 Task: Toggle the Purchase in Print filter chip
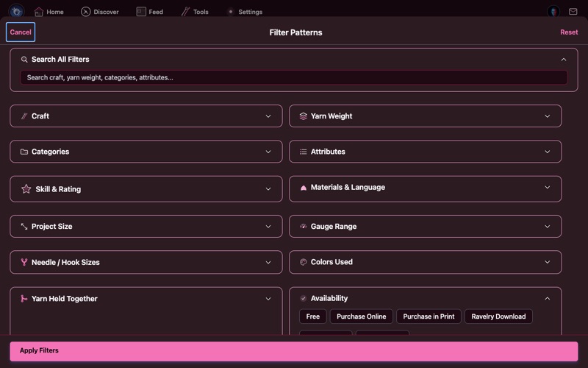coord(429,316)
